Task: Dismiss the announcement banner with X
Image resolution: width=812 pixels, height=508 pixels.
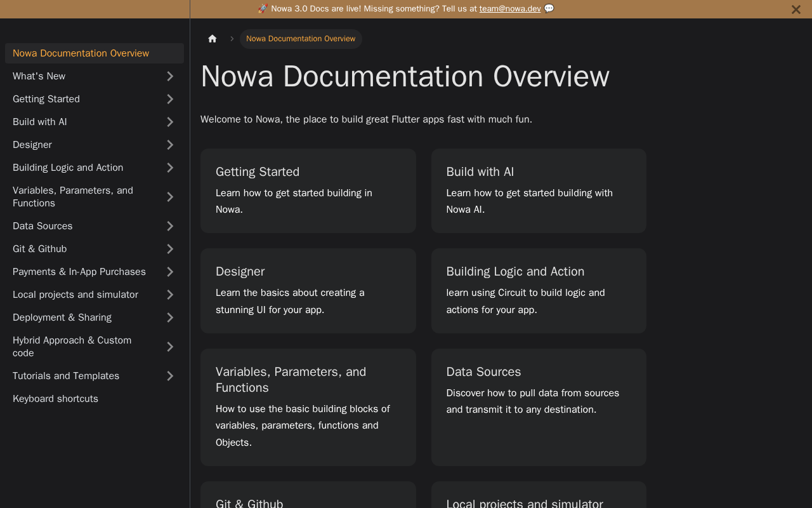Action: coord(796,10)
